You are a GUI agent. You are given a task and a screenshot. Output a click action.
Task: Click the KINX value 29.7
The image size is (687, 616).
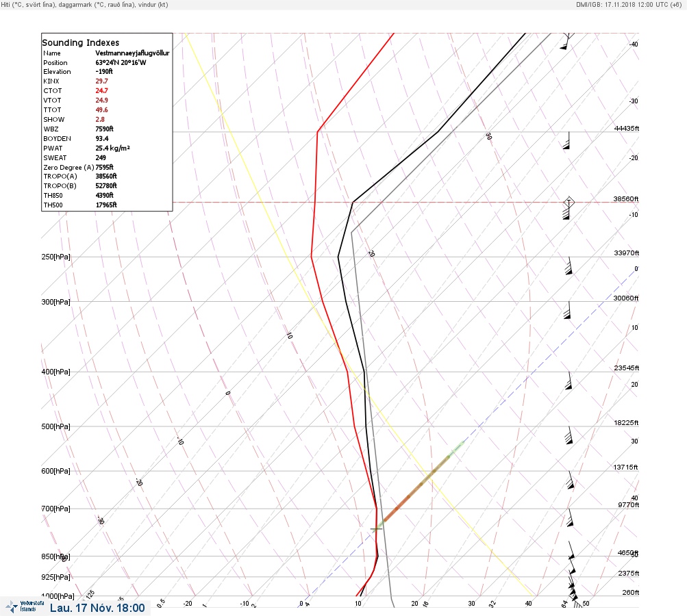[101, 81]
